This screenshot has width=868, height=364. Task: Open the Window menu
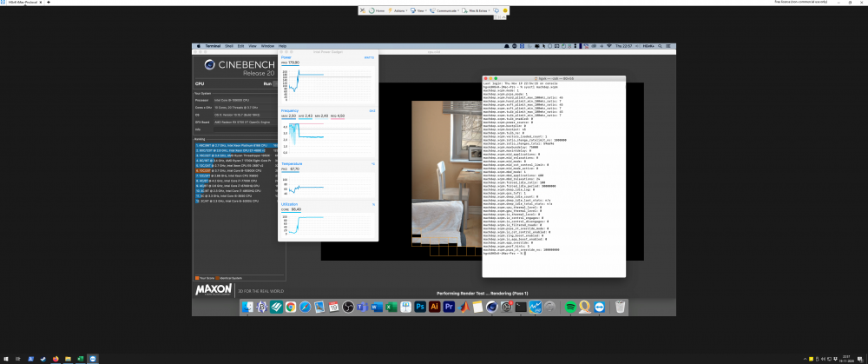click(x=267, y=46)
